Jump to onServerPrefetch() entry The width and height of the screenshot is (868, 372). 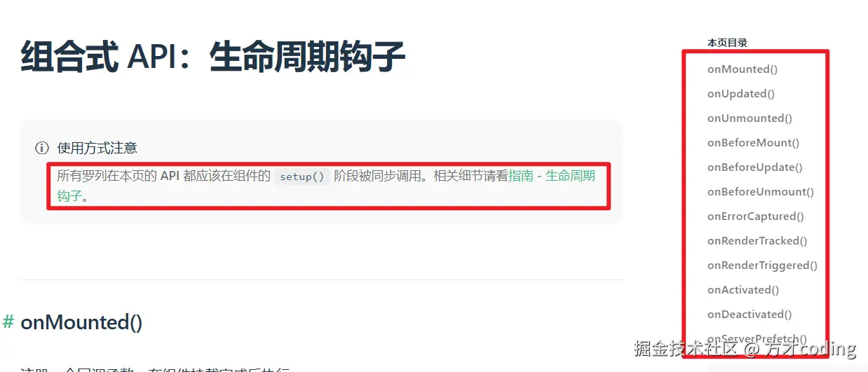[x=757, y=338]
